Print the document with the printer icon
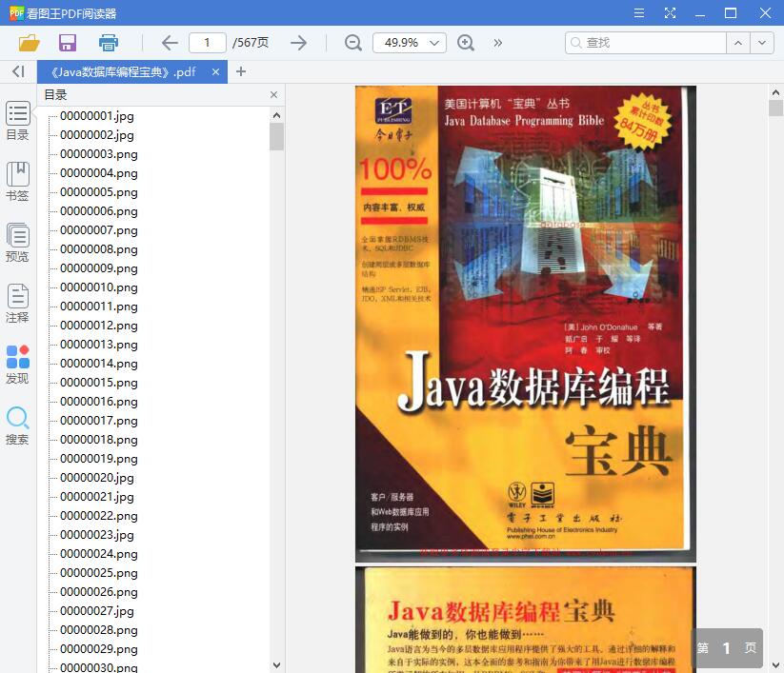The image size is (784, 673). (108, 43)
